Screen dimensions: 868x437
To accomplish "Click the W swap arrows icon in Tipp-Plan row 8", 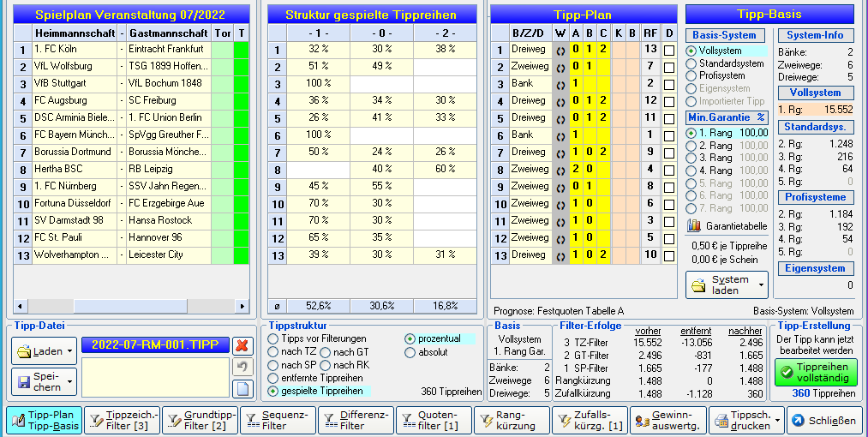I will tap(560, 170).
